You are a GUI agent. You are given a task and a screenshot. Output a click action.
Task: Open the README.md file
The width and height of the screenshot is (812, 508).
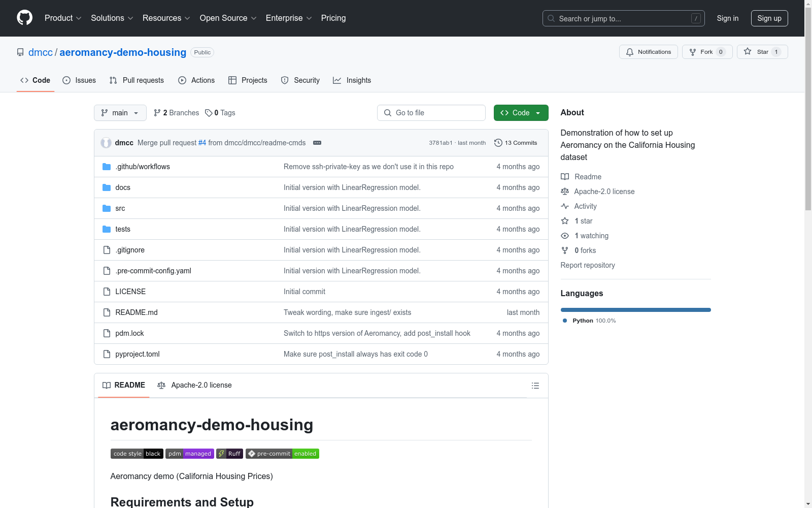[x=137, y=312]
